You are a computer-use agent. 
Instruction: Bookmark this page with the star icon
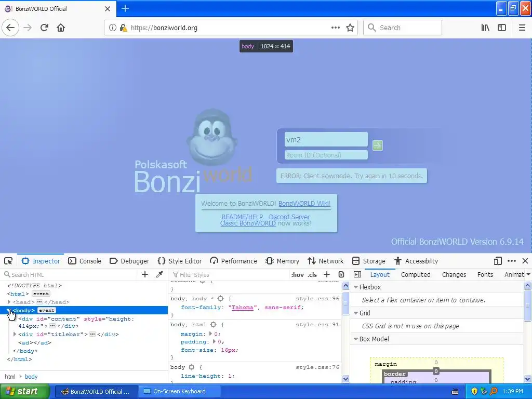(350, 28)
